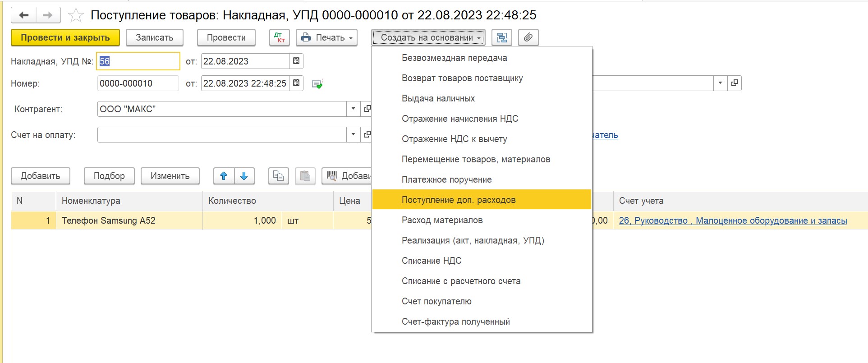Screen dimensions: 868x363
Task: Open attached files paperclip icon
Action: (528, 37)
